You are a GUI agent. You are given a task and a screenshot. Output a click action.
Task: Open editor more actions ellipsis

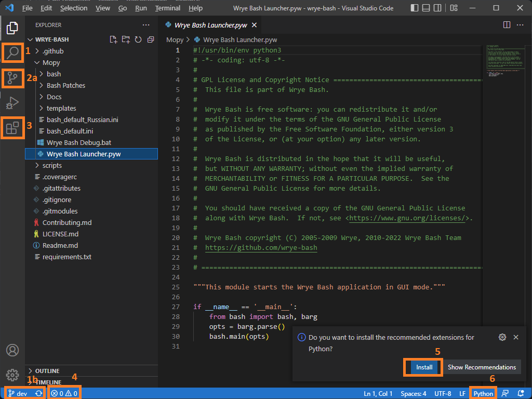[x=520, y=25]
